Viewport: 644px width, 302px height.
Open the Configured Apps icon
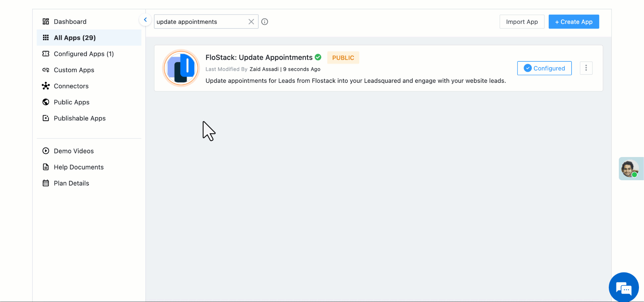click(x=46, y=54)
